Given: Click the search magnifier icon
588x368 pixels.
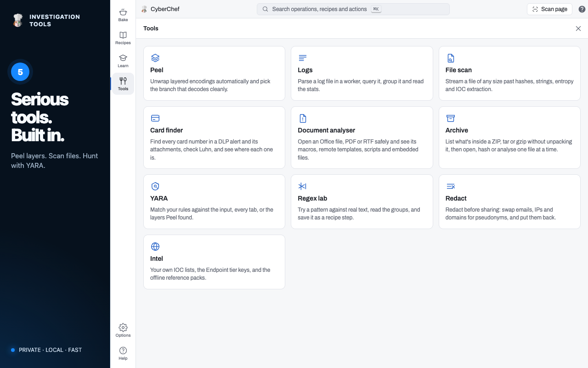Looking at the screenshot, I should tap(266, 9).
